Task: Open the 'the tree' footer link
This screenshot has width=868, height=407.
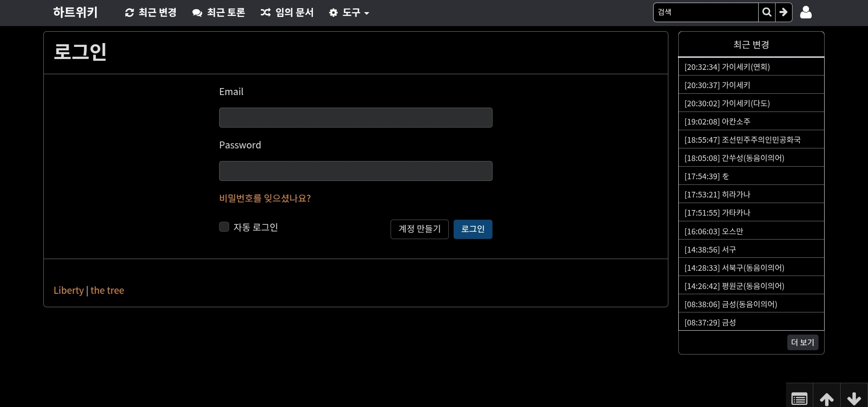Action: [x=107, y=290]
